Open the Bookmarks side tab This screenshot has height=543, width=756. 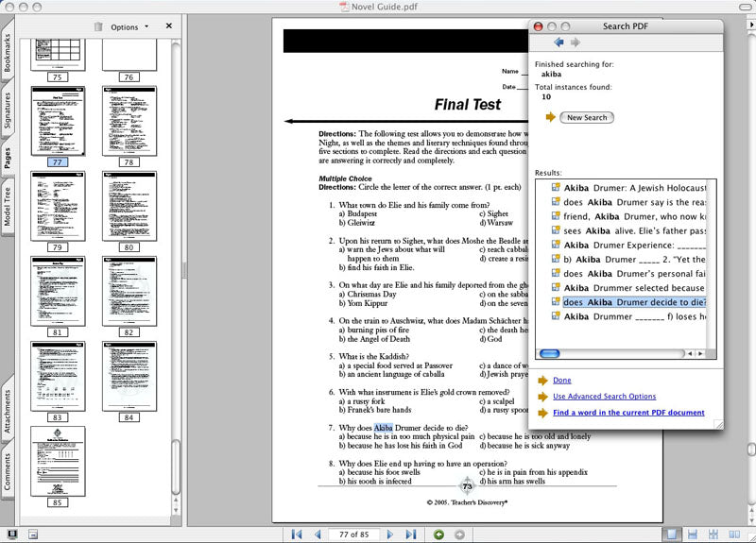[8, 54]
